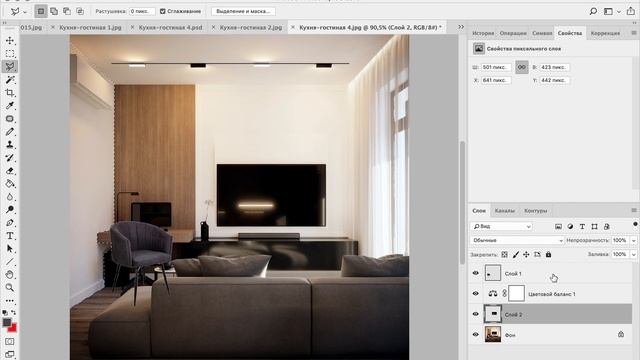
Task: Select the Type tool in toolbox
Action: [x=10, y=236]
